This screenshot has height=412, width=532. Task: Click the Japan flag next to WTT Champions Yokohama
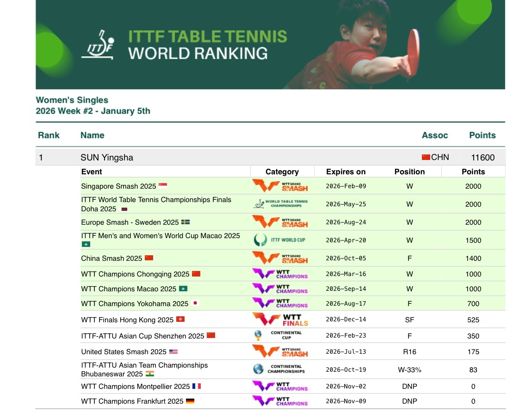(195, 303)
